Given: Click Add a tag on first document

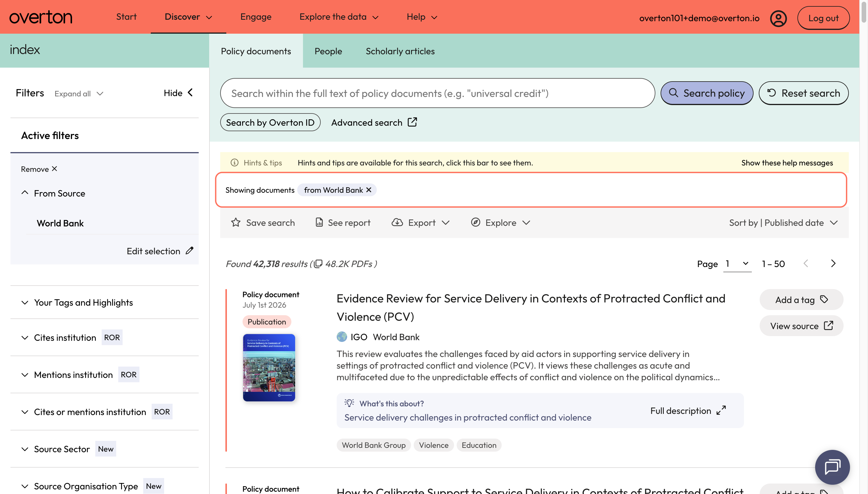Looking at the screenshot, I should click(x=801, y=300).
